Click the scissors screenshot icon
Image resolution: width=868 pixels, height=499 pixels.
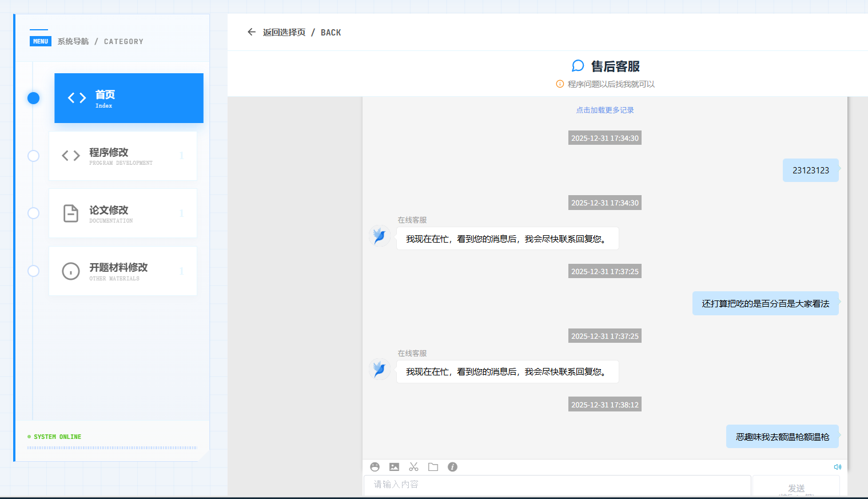click(x=413, y=467)
